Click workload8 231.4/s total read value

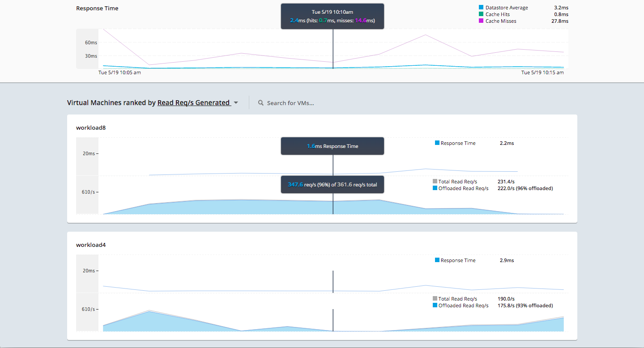pos(506,182)
